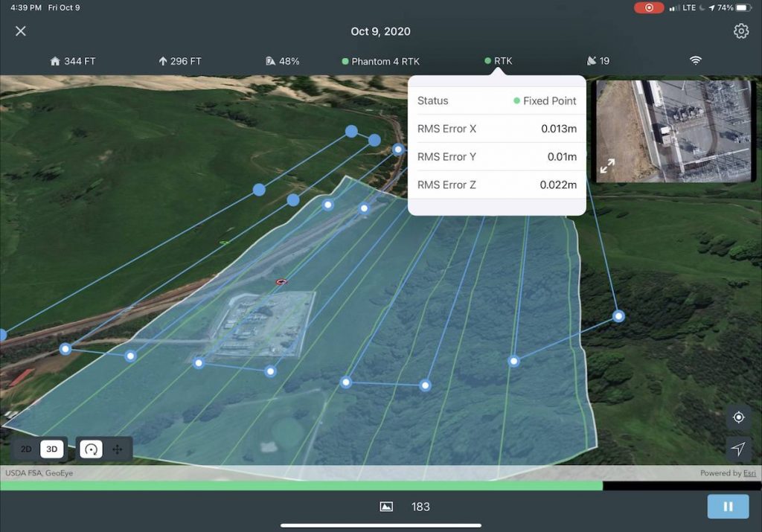The width and height of the screenshot is (762, 532).
Task: Open the RTK status popover
Action: tap(497, 61)
